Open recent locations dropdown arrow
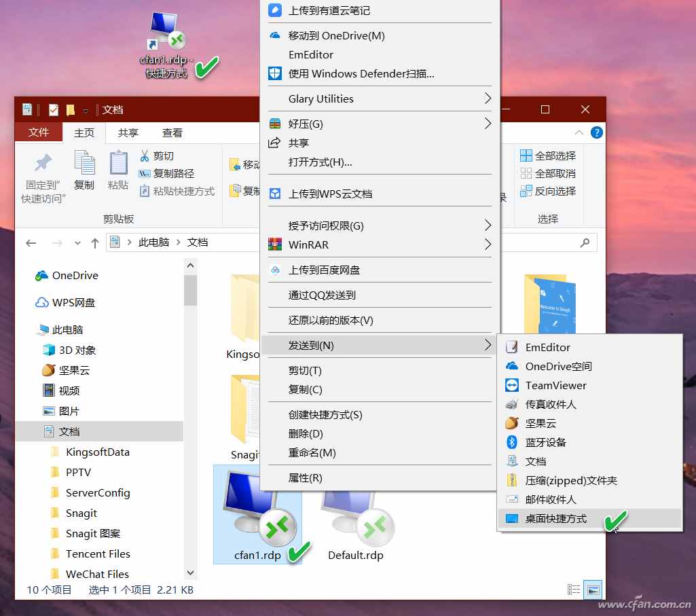Image resolution: width=696 pixels, height=616 pixels. (x=77, y=243)
